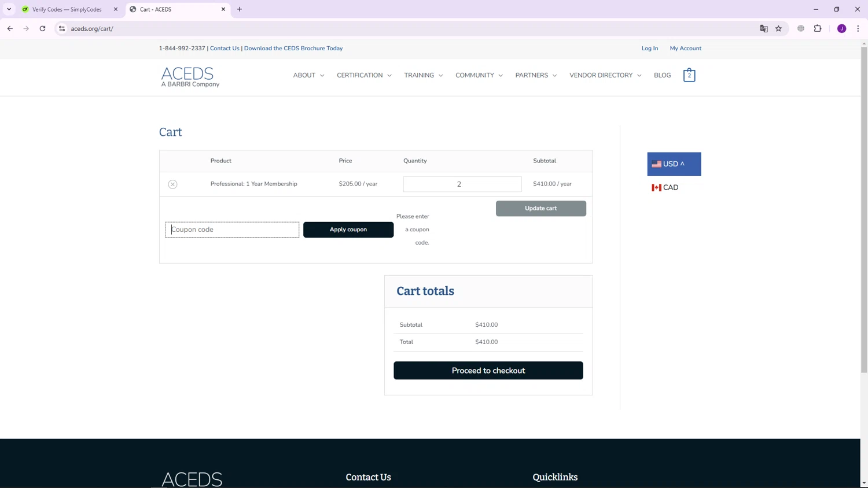Open the Chrome profile avatar

(x=841, y=28)
